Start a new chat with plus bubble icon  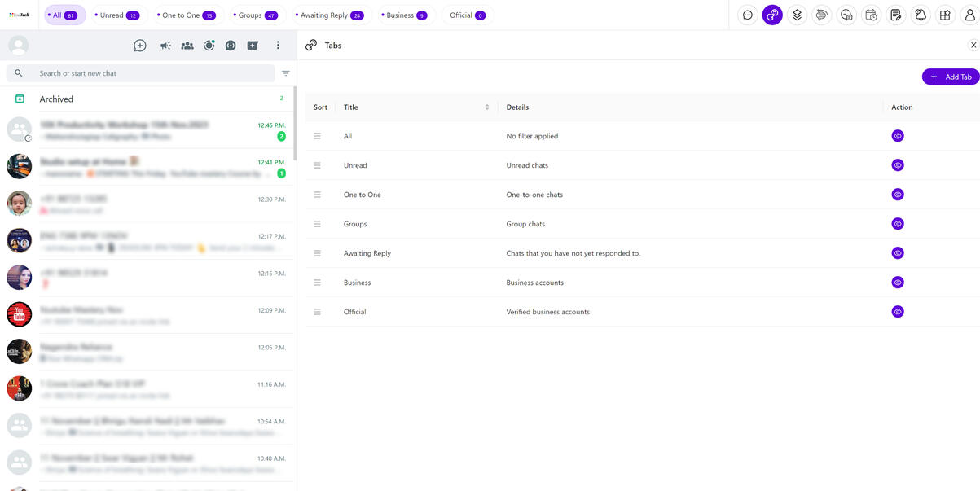140,46
